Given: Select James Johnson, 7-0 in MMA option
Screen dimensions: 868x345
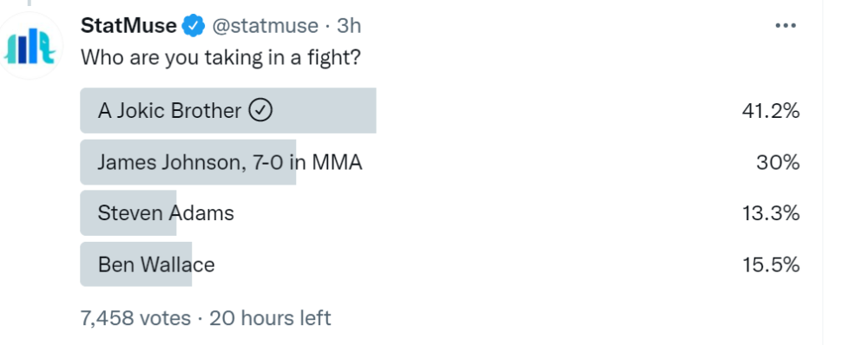Looking at the screenshot, I should point(440,162).
